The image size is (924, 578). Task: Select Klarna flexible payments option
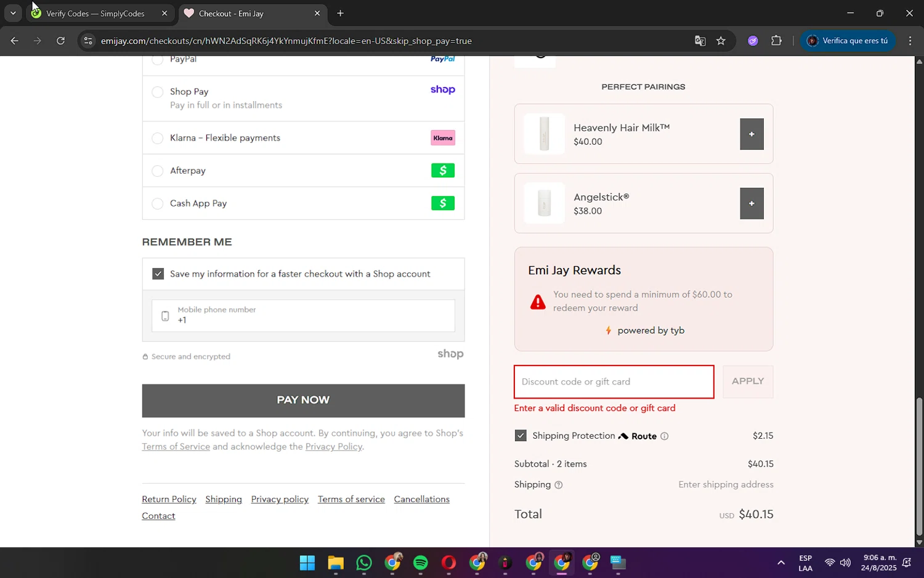click(x=158, y=138)
